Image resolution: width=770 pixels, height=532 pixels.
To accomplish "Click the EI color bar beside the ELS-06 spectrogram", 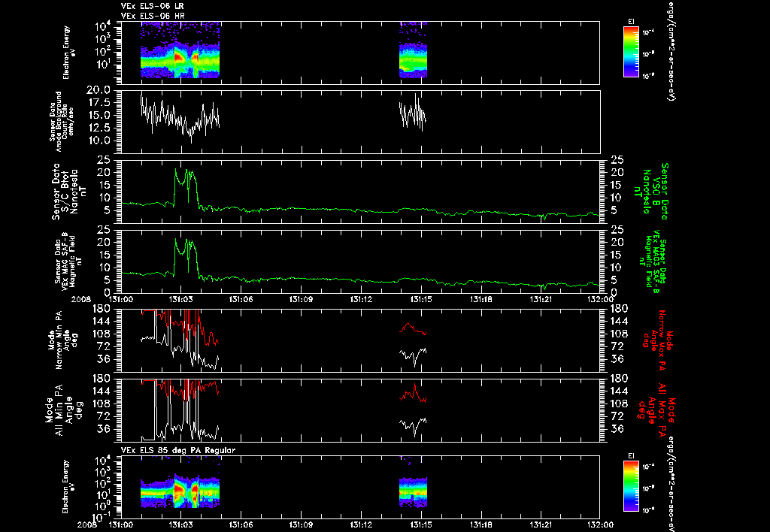I will point(631,52).
